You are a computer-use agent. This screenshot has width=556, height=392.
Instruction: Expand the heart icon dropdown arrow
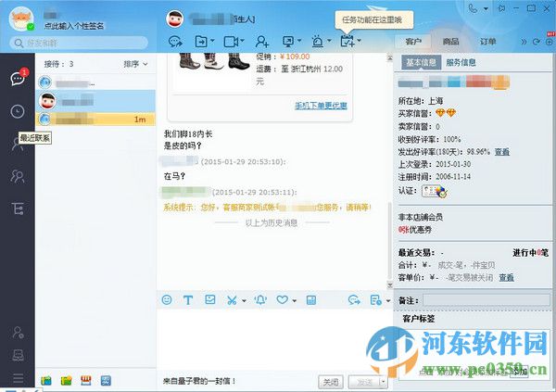pyautogui.click(x=295, y=301)
